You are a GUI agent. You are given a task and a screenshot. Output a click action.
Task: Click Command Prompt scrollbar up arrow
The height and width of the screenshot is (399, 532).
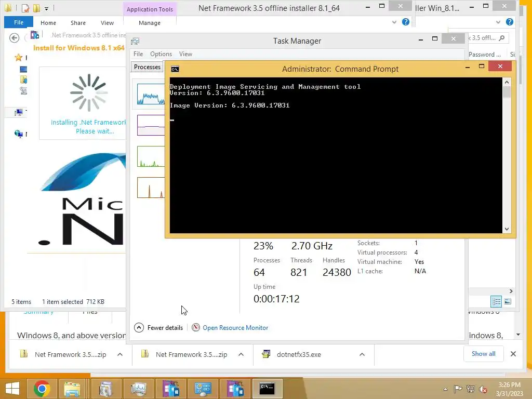coord(507,82)
